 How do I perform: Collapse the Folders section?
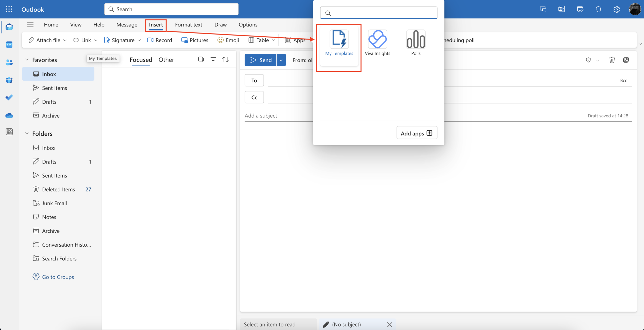27,134
